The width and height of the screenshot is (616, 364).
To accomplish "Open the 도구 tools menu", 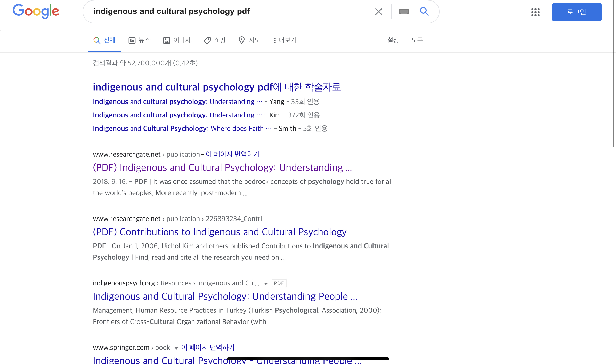I will coord(417,40).
